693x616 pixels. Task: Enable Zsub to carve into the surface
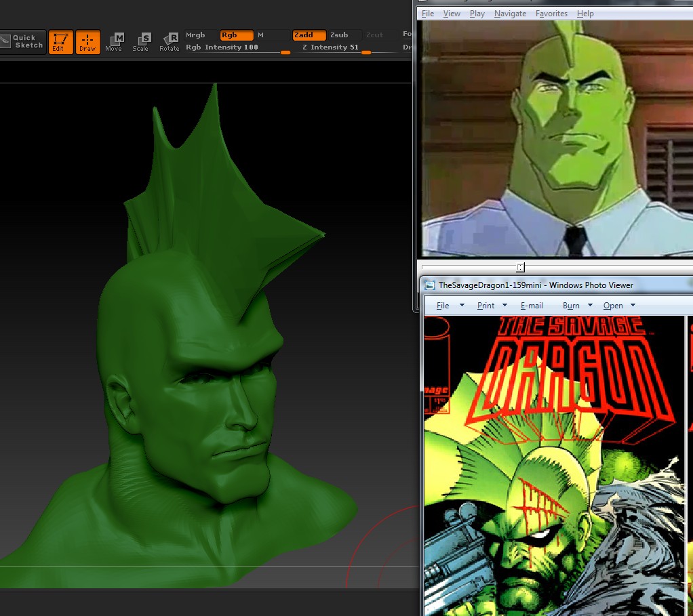pyautogui.click(x=340, y=35)
